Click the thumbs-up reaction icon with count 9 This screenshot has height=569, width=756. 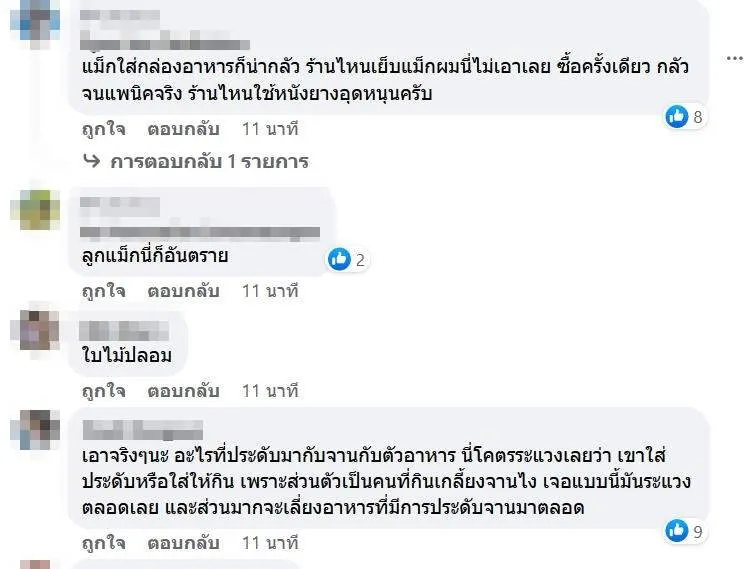click(677, 530)
